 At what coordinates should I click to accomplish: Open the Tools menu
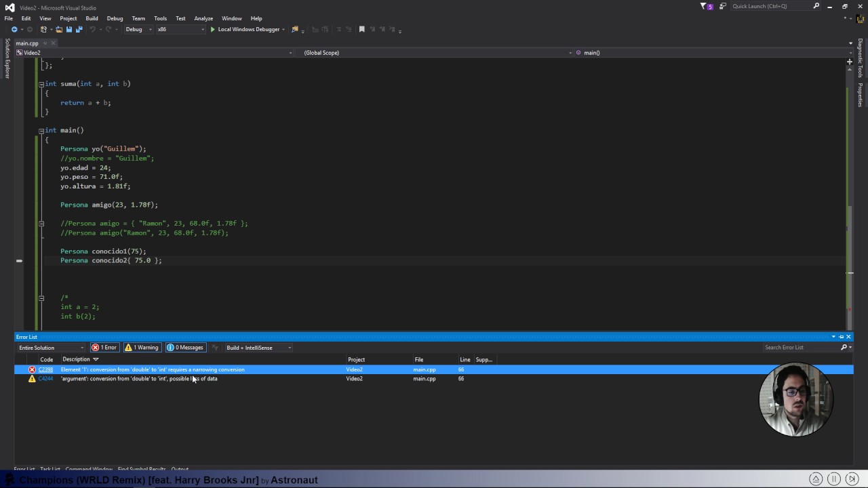tap(160, 18)
